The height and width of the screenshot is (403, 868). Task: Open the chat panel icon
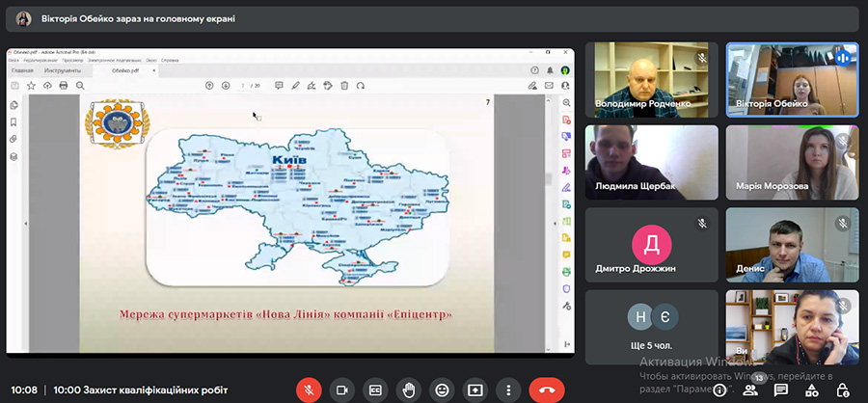pos(781,390)
